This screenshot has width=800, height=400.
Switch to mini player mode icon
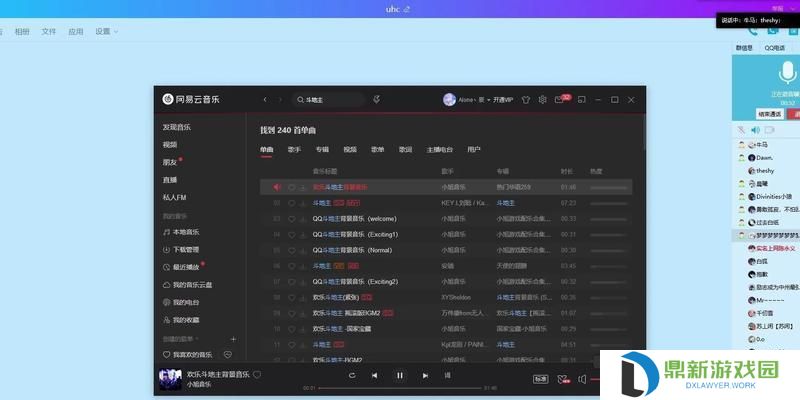pos(582,100)
